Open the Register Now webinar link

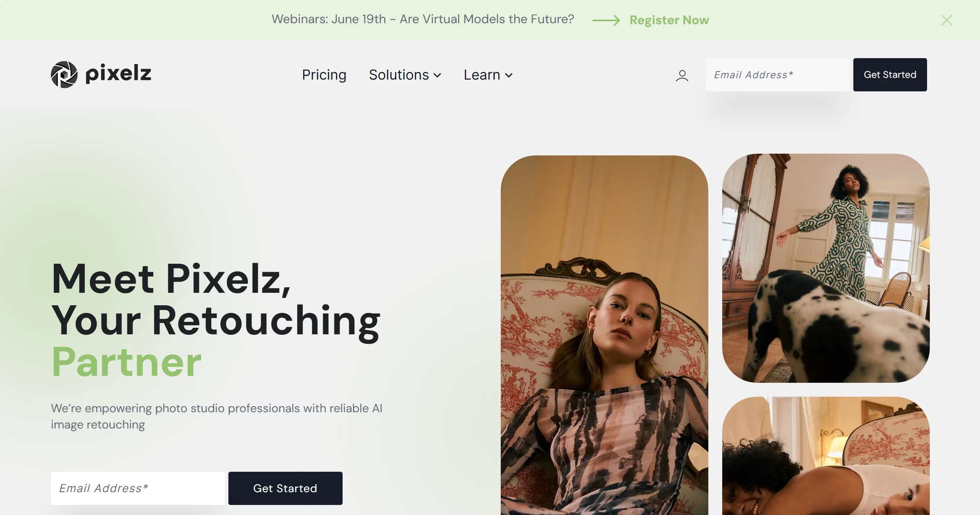pyautogui.click(x=669, y=20)
